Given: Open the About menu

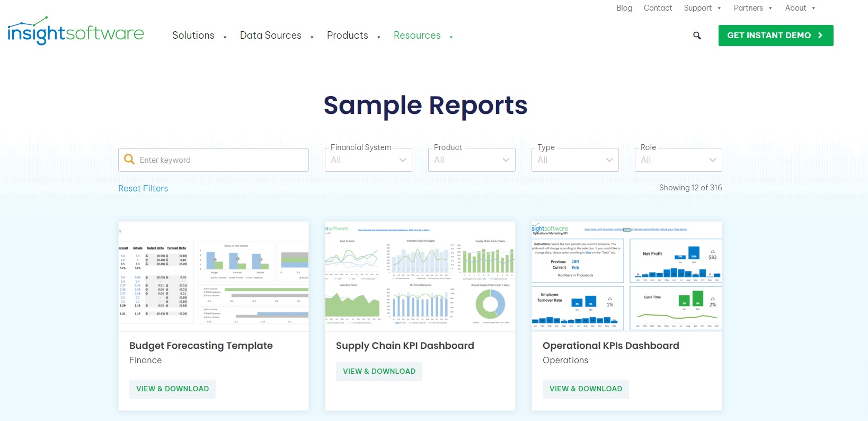Looking at the screenshot, I should [795, 8].
